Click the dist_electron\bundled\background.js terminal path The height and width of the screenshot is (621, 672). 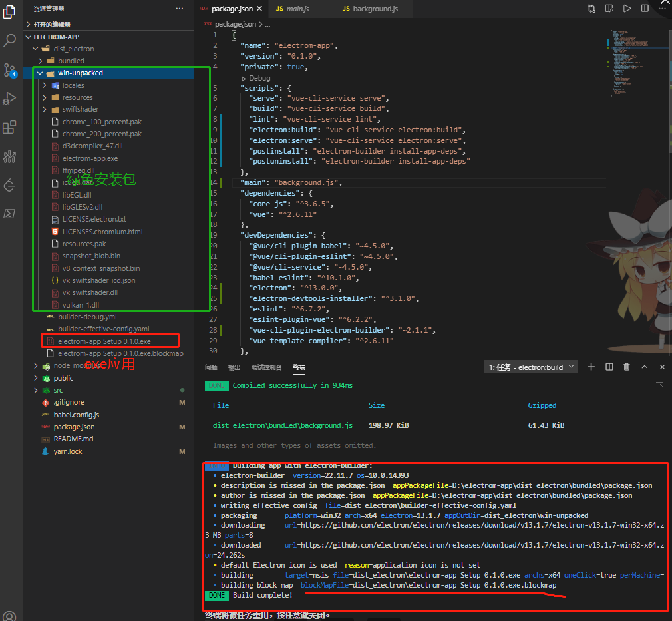point(282,425)
